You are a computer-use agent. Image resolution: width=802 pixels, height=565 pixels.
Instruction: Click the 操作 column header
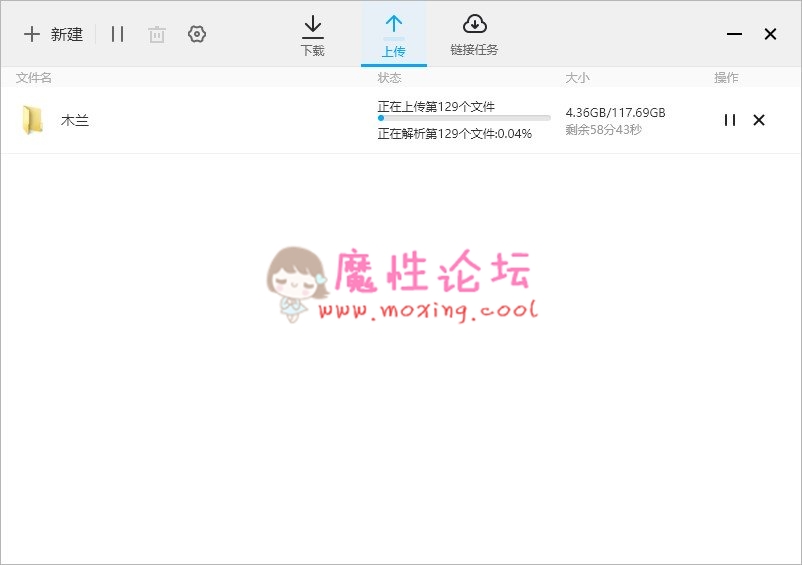click(726, 78)
